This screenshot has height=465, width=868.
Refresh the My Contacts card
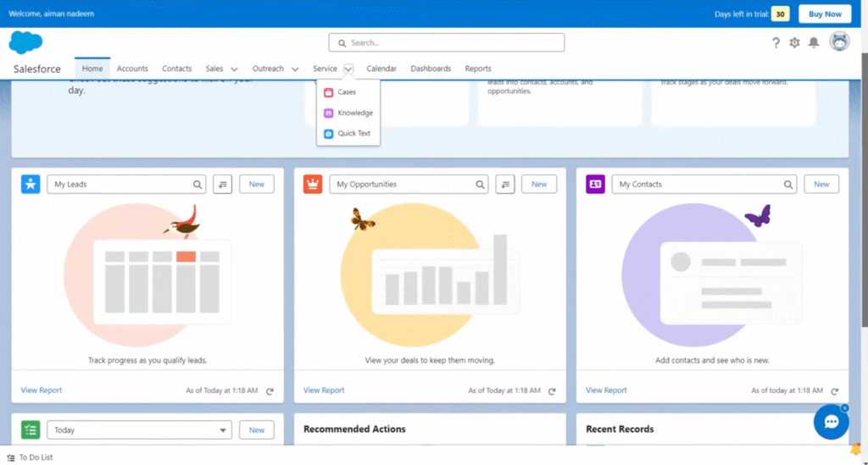(834, 391)
